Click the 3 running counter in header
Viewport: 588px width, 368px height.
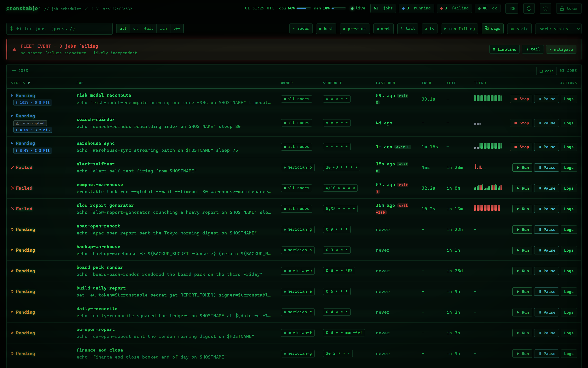point(416,9)
